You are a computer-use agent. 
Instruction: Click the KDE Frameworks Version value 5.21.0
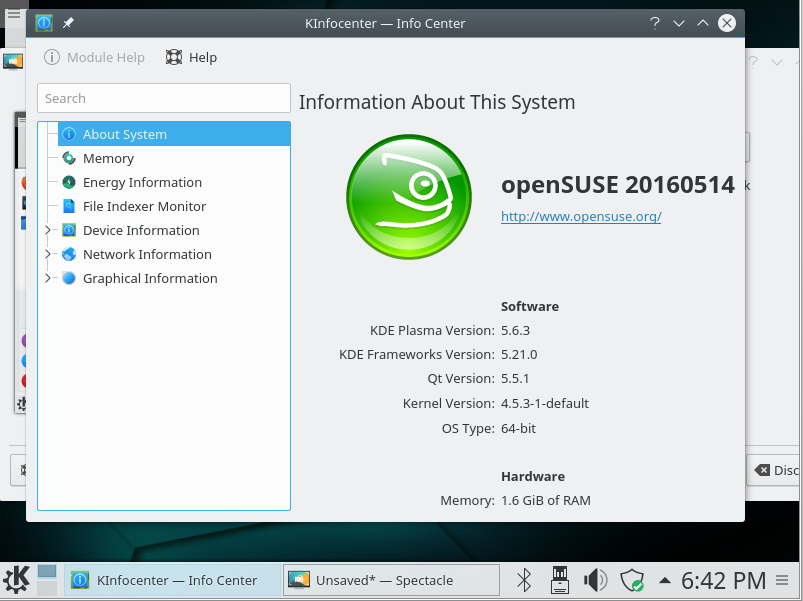(x=519, y=355)
